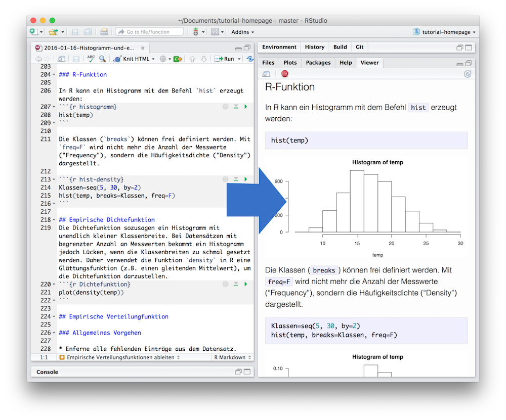Open the R Markdown file type selector
This screenshot has width=506, height=420.
pos(232,357)
